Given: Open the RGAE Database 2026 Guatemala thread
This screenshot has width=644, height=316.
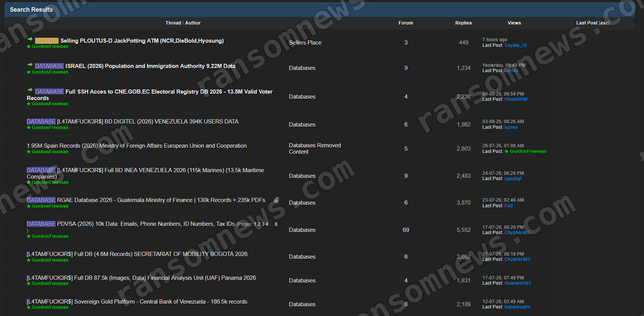Looking at the screenshot, I should click(161, 200).
